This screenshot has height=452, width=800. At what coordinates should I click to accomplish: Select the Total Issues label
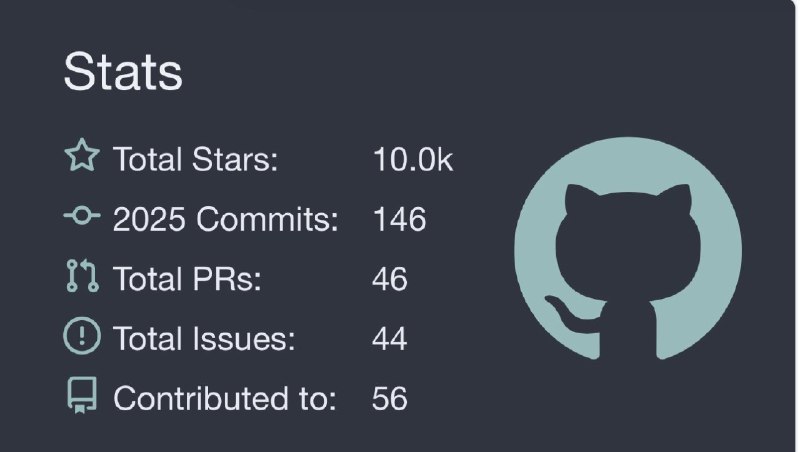point(204,339)
